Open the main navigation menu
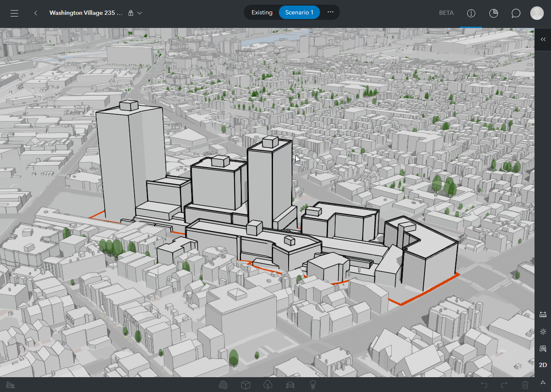This screenshot has width=551, height=392. coord(14,13)
